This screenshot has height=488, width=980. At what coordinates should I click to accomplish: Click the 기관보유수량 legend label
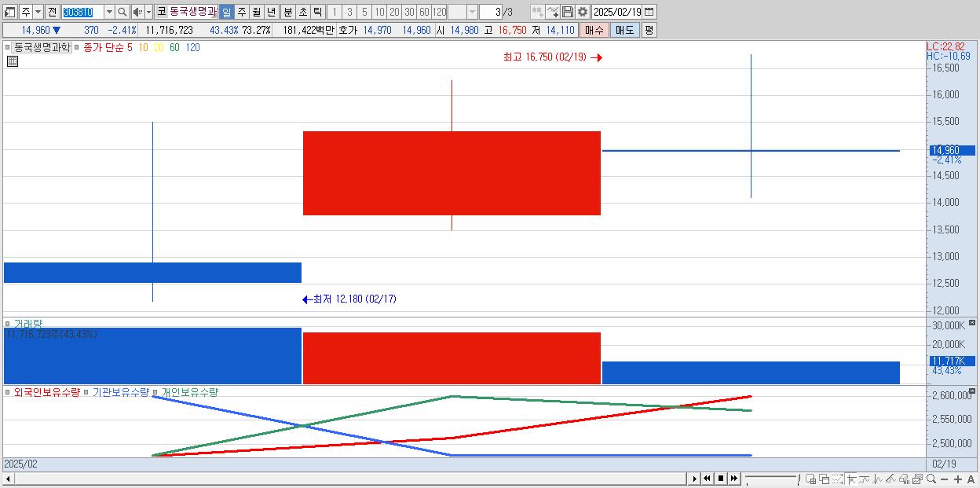point(120,392)
